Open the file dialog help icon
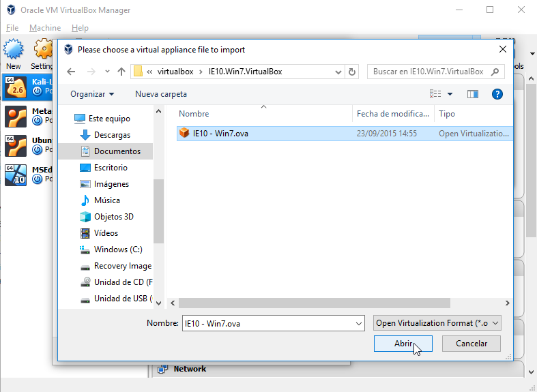Viewport: 537px width, 392px height. tap(497, 94)
